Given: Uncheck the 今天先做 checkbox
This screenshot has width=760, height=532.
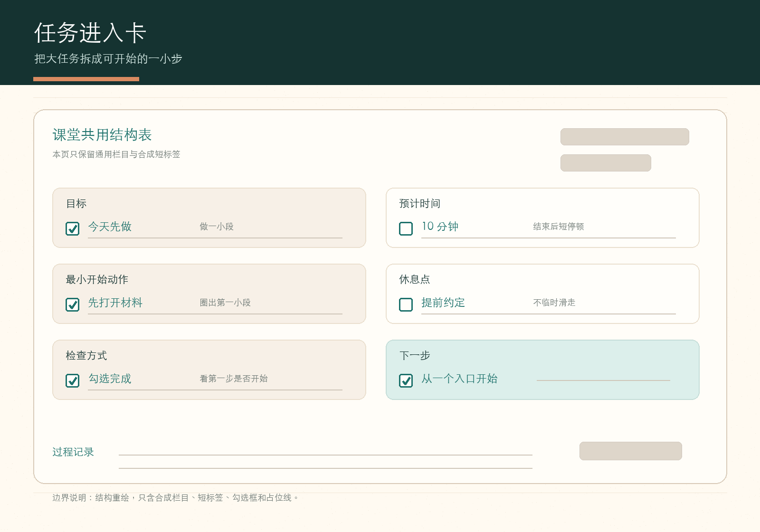Looking at the screenshot, I should tap(73, 228).
